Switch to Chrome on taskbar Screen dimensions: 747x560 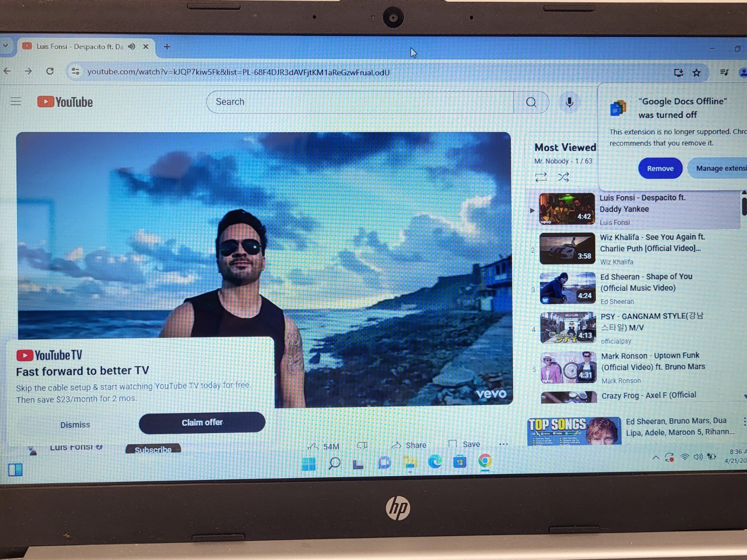tap(485, 461)
